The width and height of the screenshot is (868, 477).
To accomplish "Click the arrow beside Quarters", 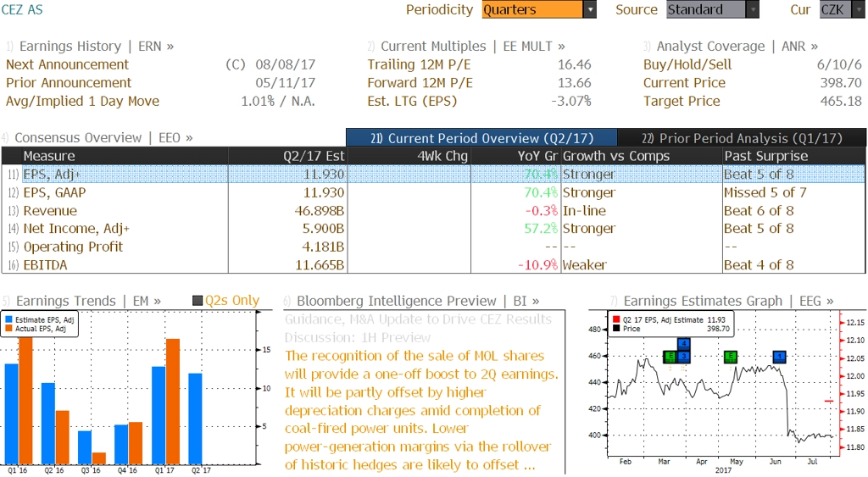I will pyautogui.click(x=590, y=9).
